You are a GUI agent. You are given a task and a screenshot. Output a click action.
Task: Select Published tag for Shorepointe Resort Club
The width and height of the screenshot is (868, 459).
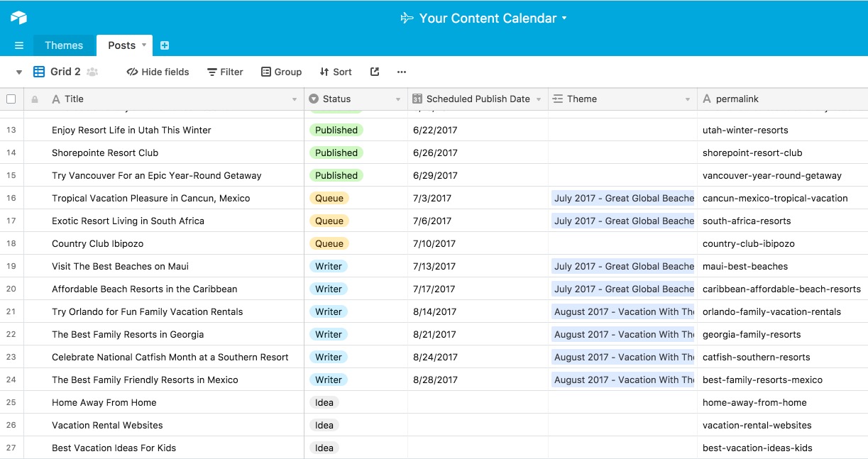336,153
